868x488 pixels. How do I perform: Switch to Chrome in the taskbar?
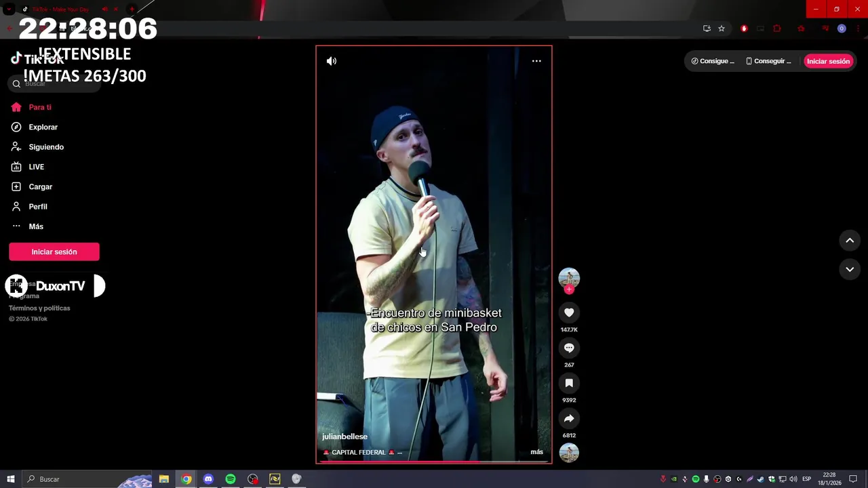(186, 479)
